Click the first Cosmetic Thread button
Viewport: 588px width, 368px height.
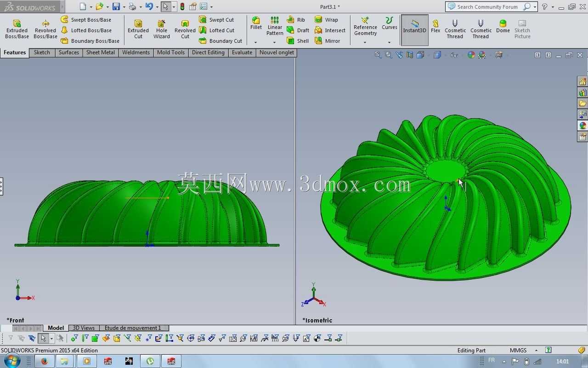[455, 29]
